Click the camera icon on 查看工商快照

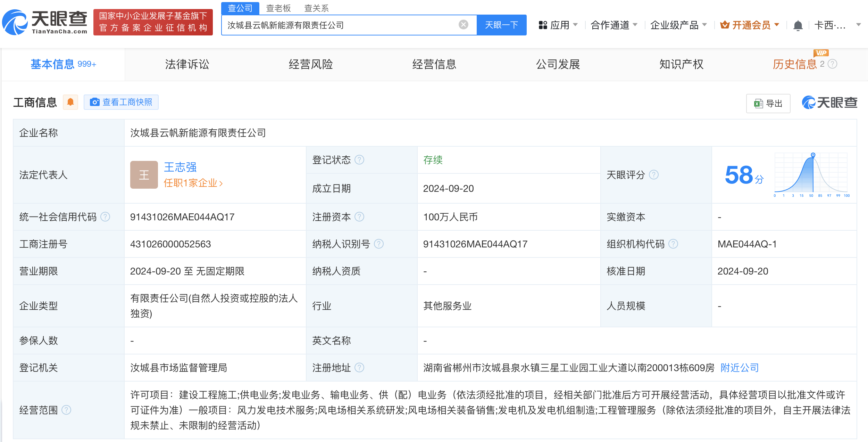coord(94,102)
